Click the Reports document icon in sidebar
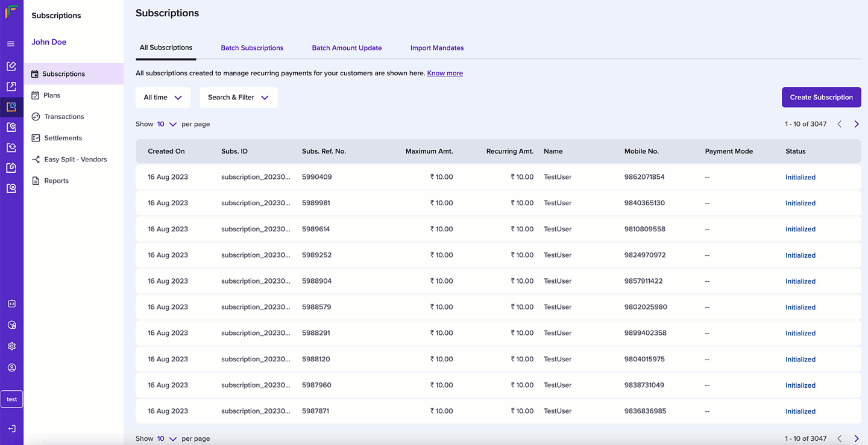 pos(36,181)
